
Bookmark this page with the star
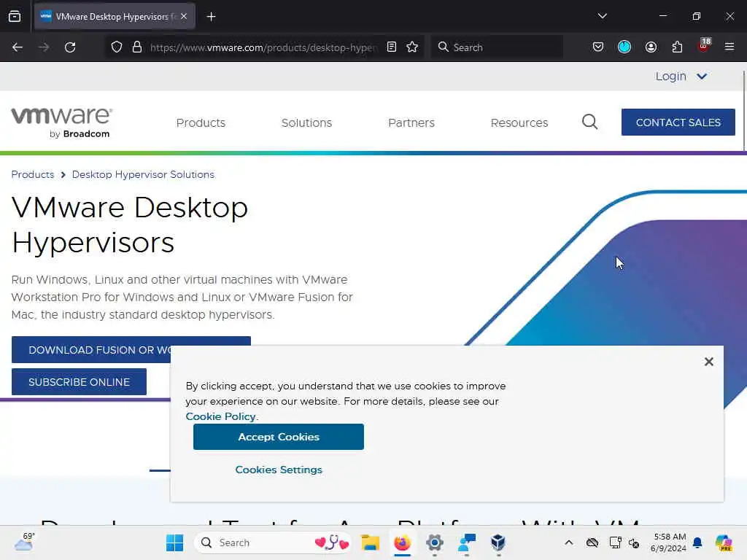412,47
